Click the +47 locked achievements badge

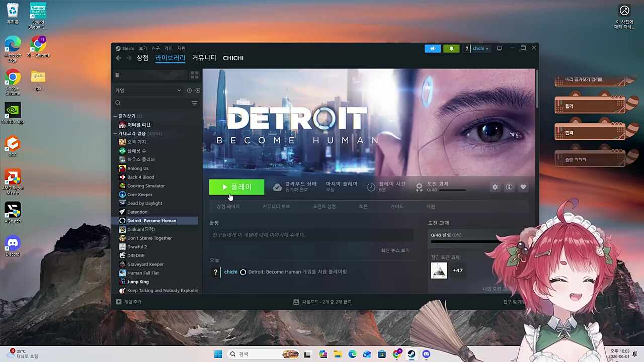(x=457, y=270)
